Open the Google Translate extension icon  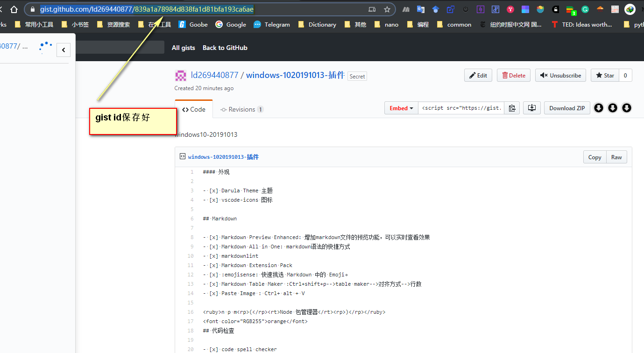pos(421,9)
